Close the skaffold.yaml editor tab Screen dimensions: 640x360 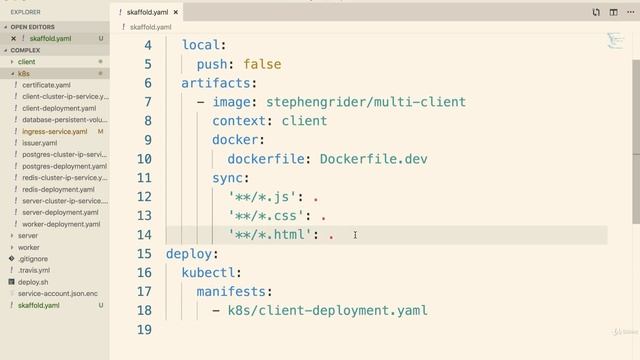pos(176,12)
